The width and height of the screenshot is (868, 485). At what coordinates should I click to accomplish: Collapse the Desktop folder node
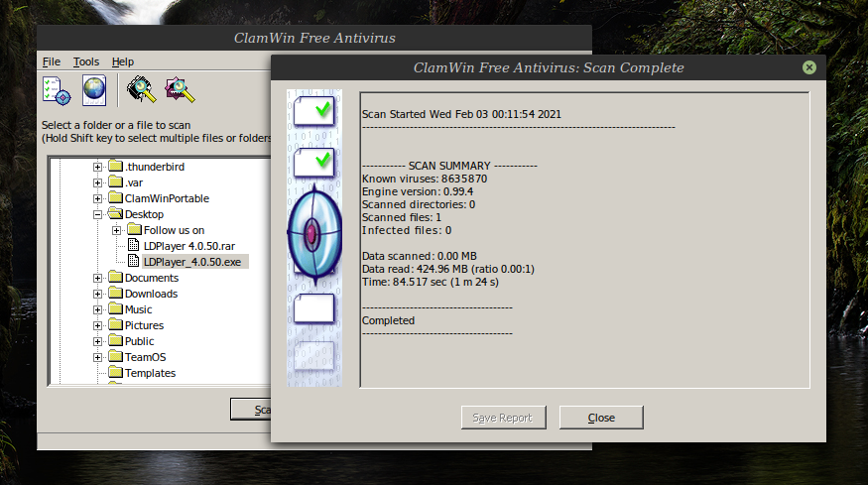(97, 214)
